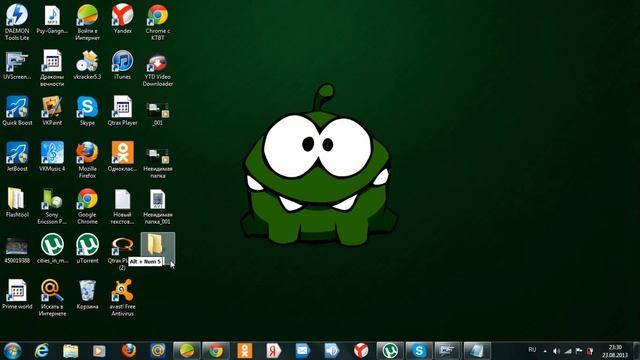The image size is (640, 360).
Task: Switch to the last open window taskbar button
Action: point(477,351)
